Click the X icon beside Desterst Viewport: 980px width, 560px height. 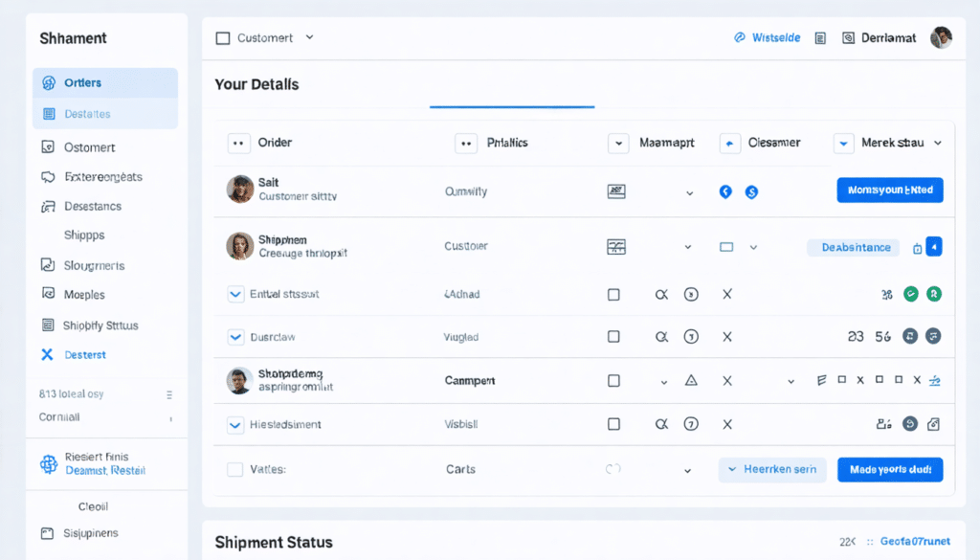point(47,355)
